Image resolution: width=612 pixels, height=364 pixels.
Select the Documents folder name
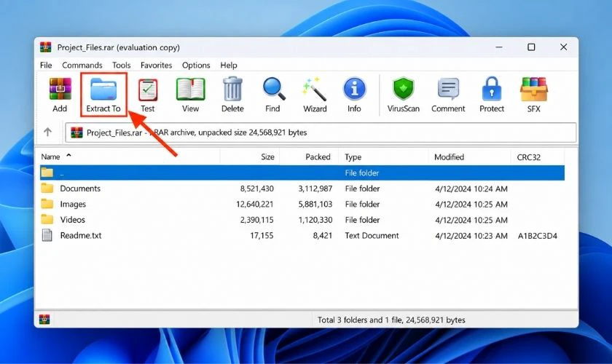point(80,189)
